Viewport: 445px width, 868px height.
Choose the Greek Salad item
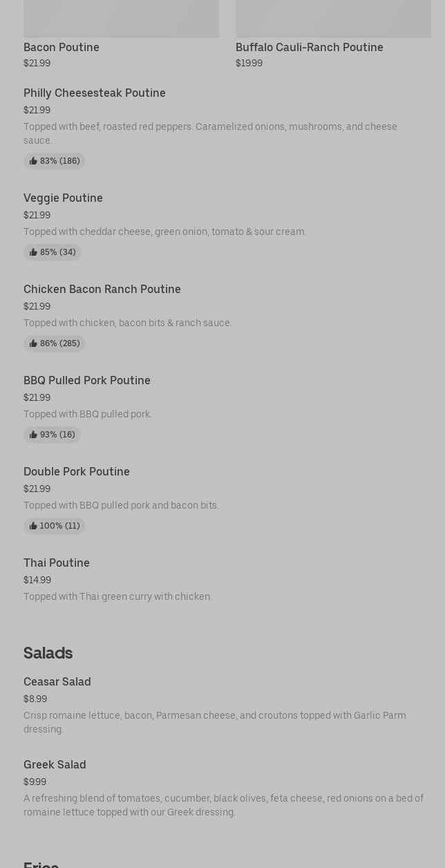(55, 764)
